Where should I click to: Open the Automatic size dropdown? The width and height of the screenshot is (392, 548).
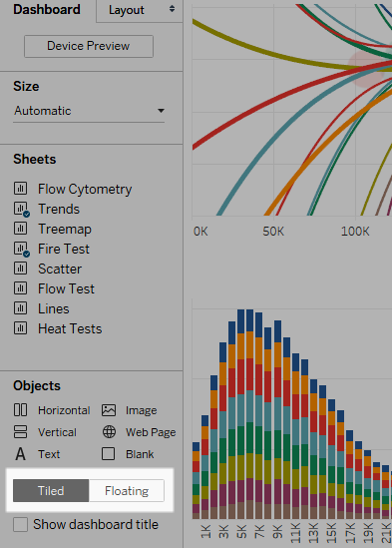(89, 111)
